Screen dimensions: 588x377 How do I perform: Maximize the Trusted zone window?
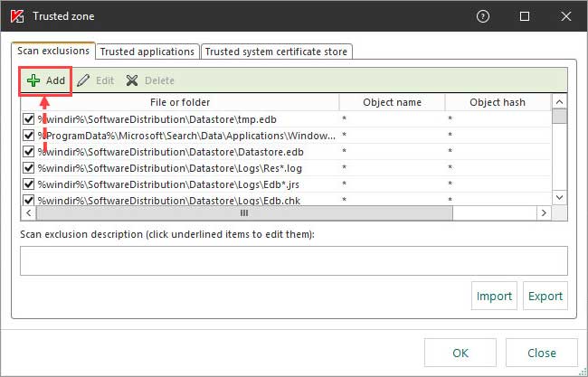coord(525,16)
